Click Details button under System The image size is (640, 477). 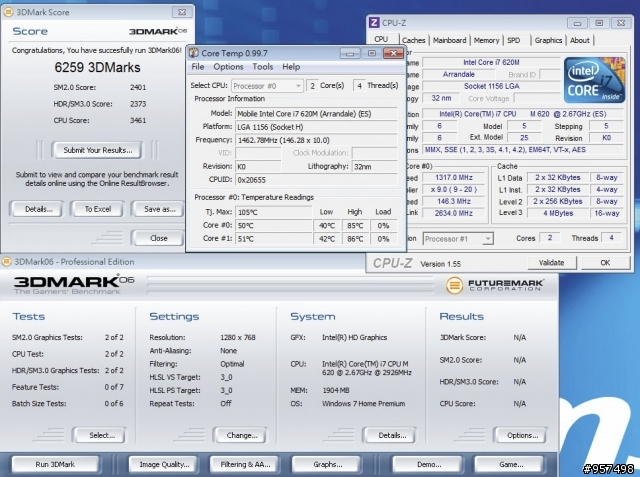point(392,435)
